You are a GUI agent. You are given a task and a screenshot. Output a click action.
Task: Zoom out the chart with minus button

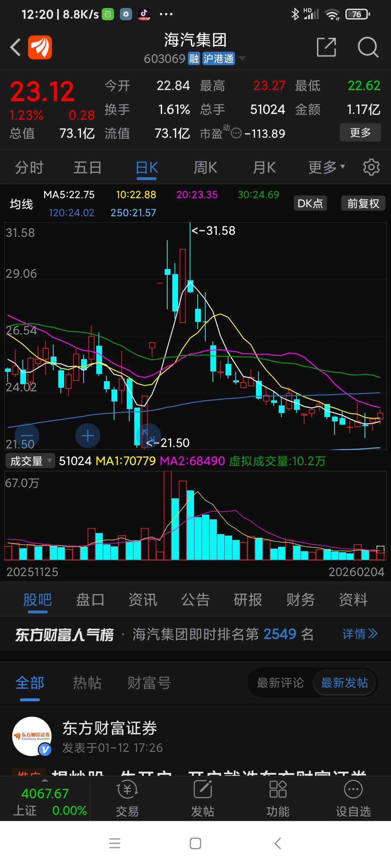[x=27, y=435]
